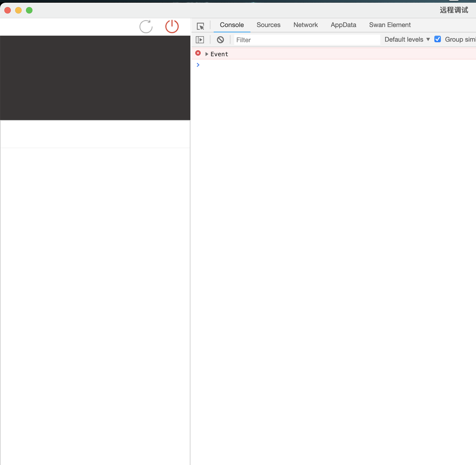Click the refresh circular arrow icon
This screenshot has height=465, width=476.
[x=146, y=26]
